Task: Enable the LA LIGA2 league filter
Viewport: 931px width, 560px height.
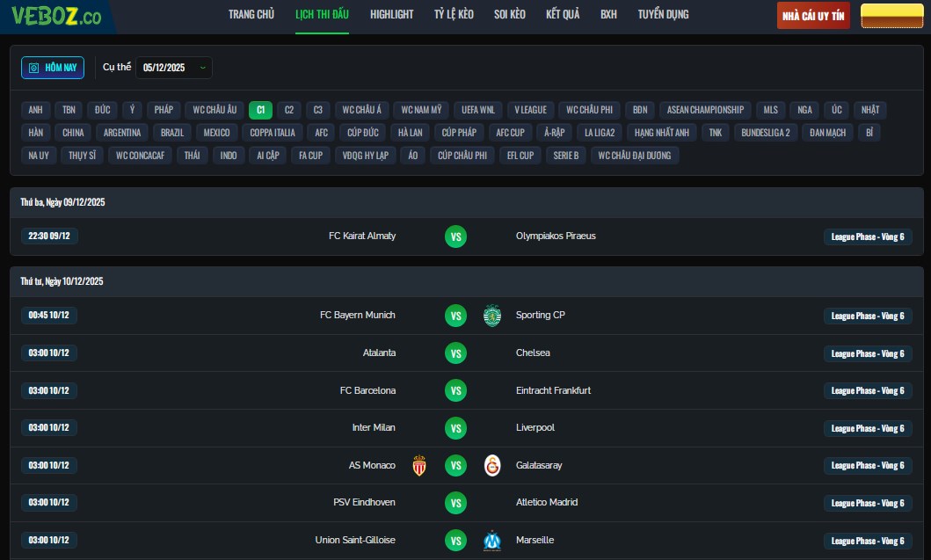Action: coord(600,133)
